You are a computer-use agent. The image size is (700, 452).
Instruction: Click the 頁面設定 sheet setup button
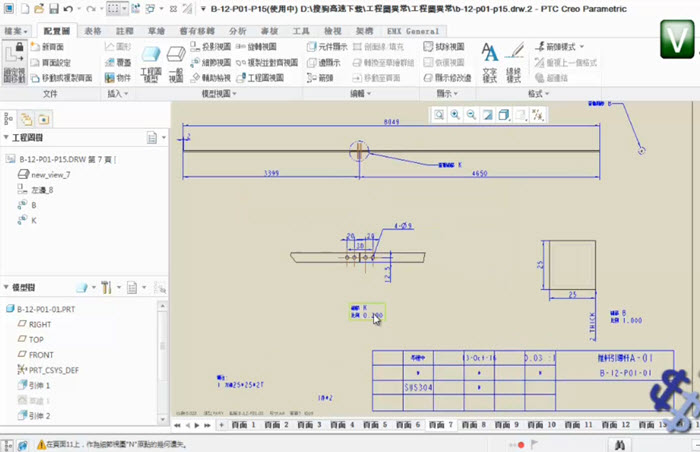55,62
